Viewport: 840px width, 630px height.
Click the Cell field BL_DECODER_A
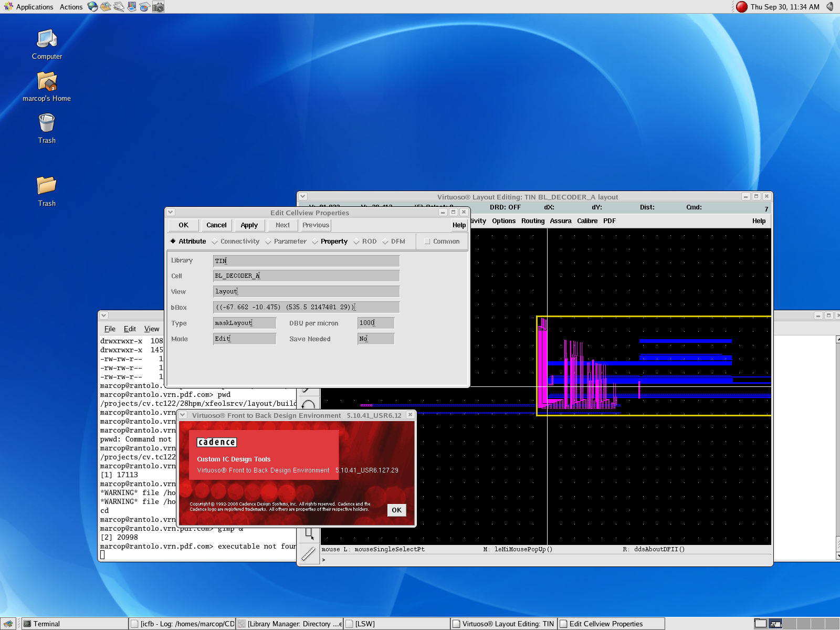tap(307, 276)
